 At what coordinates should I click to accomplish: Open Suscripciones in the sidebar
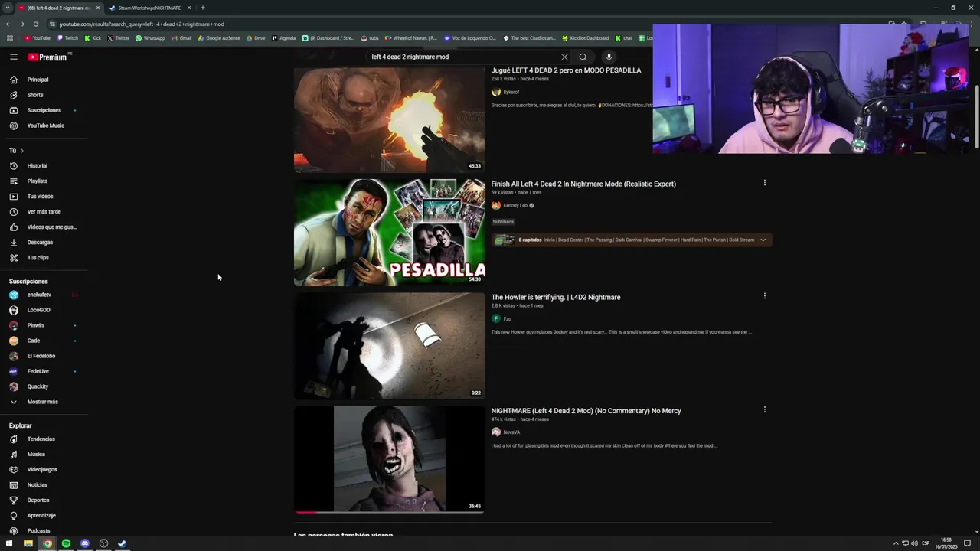point(44,110)
